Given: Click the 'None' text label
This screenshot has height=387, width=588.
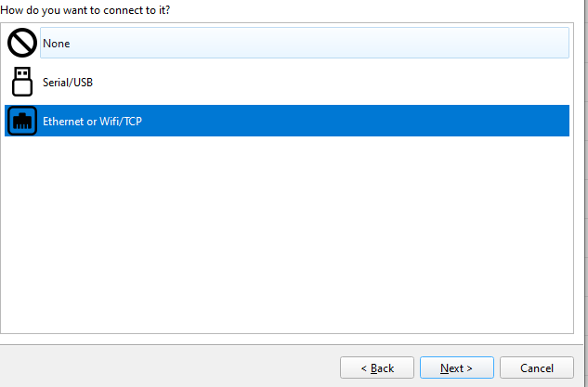Looking at the screenshot, I should click(57, 44).
